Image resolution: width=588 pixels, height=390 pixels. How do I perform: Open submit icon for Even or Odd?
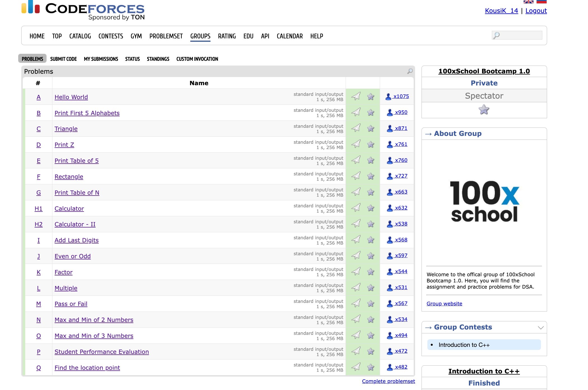[356, 256]
